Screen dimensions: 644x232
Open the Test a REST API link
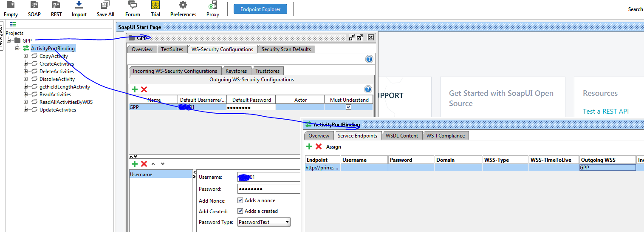click(606, 111)
